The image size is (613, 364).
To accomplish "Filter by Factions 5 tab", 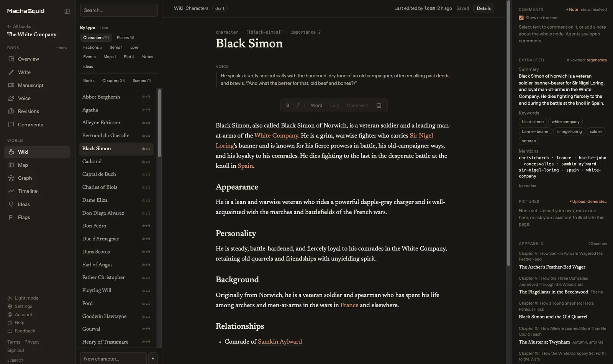I will point(92,48).
